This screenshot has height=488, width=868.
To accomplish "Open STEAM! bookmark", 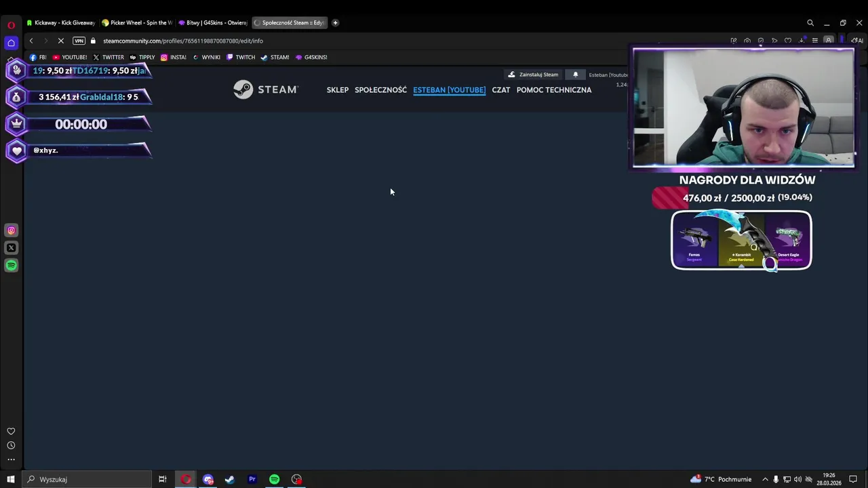I will pyautogui.click(x=275, y=57).
